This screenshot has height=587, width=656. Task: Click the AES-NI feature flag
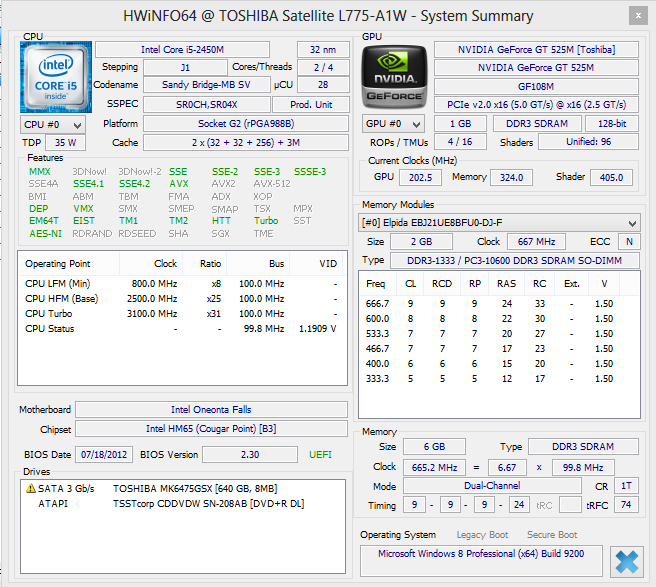[x=45, y=233]
